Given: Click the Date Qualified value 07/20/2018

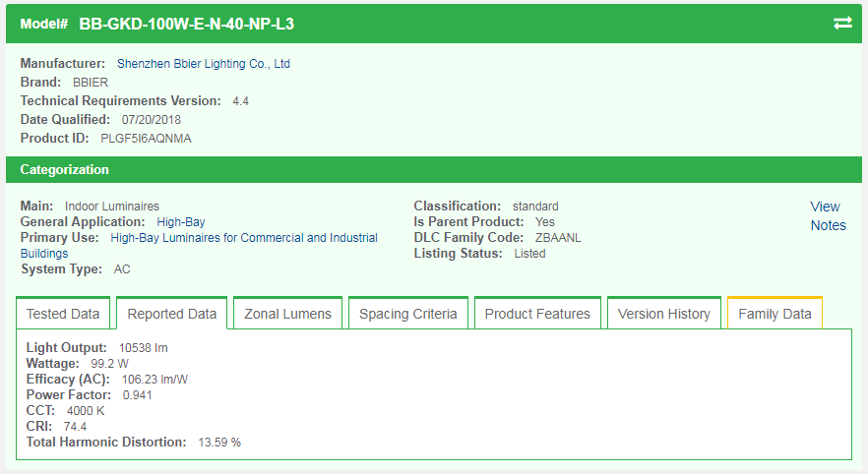Looking at the screenshot, I should tap(152, 119).
